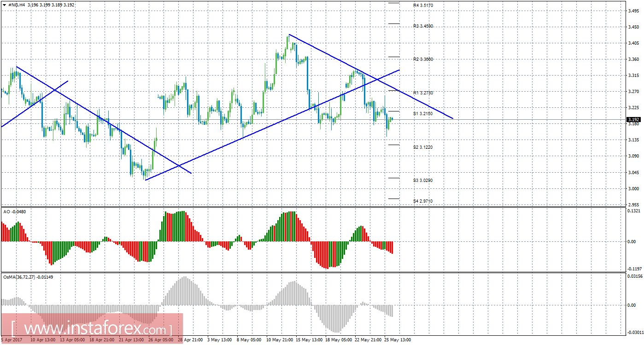This screenshot has height=345, width=644.
Task: Select the S1 3.2150 support label
Action: (423, 113)
